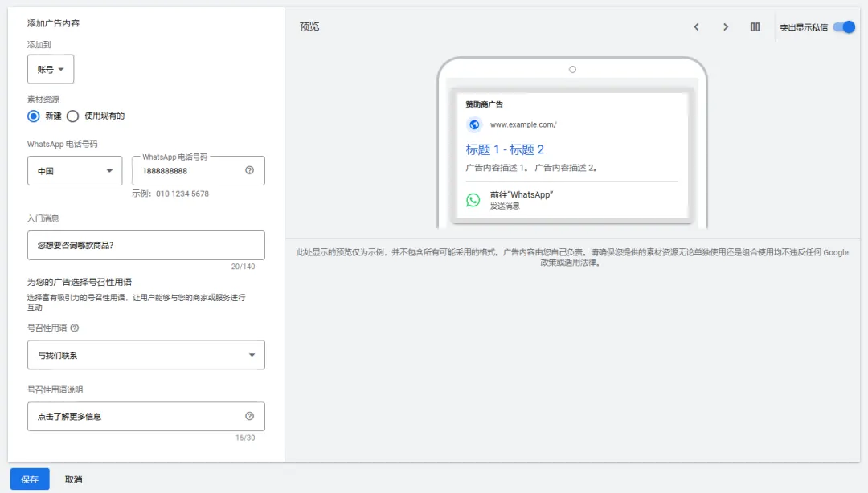Screen dimensions: 868x493
Task: Click the 标题 1 - 标题 2 preview headline
Action: pos(505,149)
